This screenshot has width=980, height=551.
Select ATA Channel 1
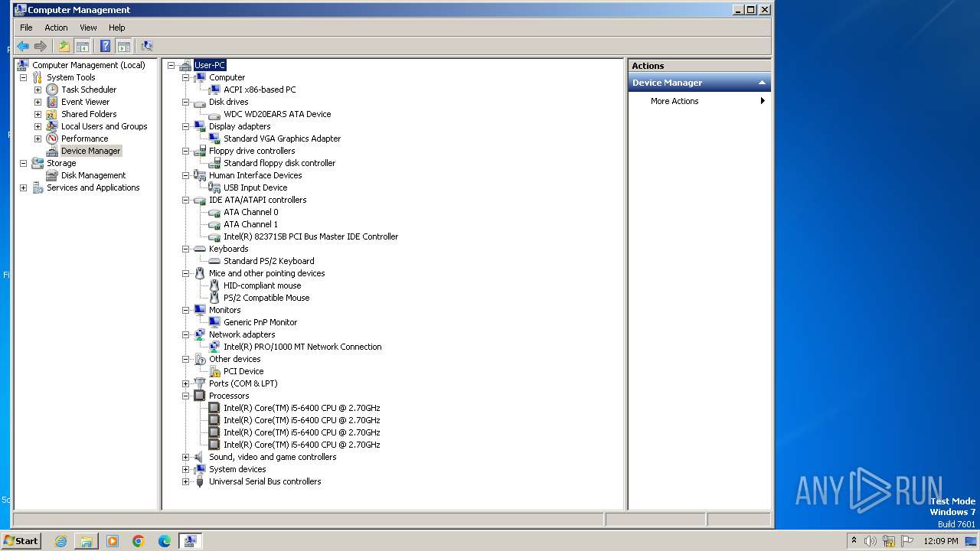point(250,224)
